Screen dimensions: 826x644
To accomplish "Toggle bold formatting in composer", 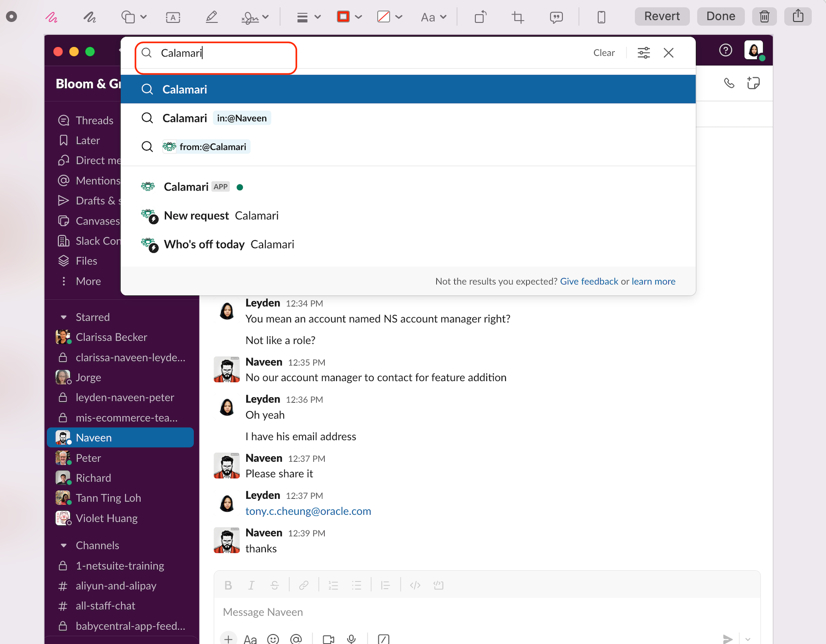I will click(228, 585).
